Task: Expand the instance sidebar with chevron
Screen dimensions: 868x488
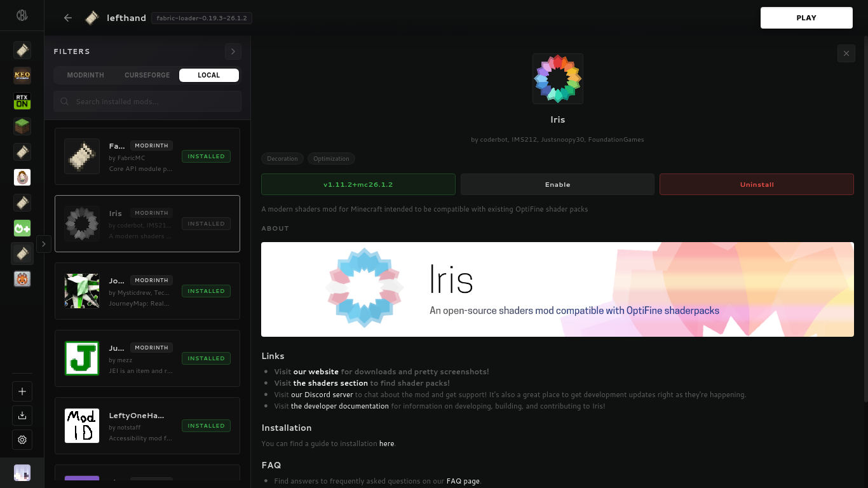Action: tap(44, 244)
